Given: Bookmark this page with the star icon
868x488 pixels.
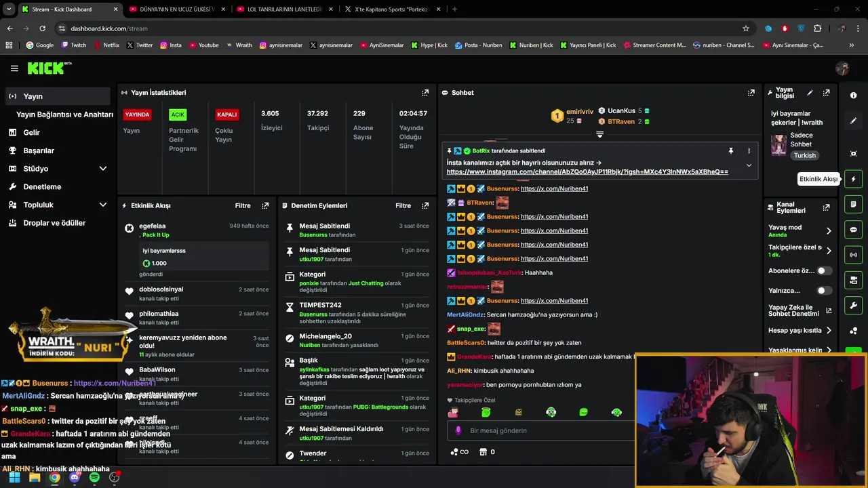Looking at the screenshot, I should 746,28.
